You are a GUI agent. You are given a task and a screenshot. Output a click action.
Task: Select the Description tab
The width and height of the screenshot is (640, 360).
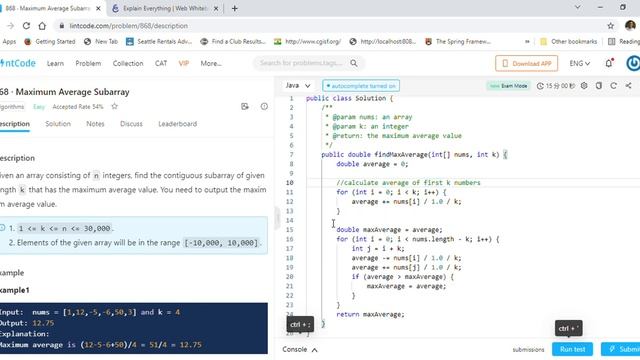coord(15,124)
